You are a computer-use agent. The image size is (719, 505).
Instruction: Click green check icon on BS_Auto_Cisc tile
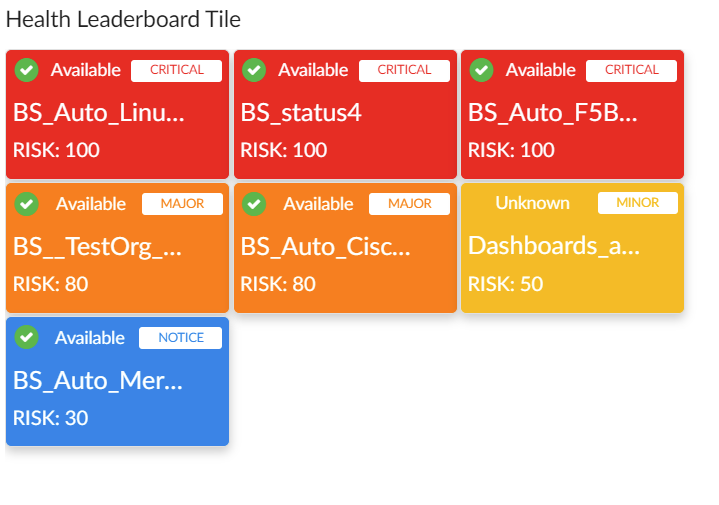click(x=254, y=204)
